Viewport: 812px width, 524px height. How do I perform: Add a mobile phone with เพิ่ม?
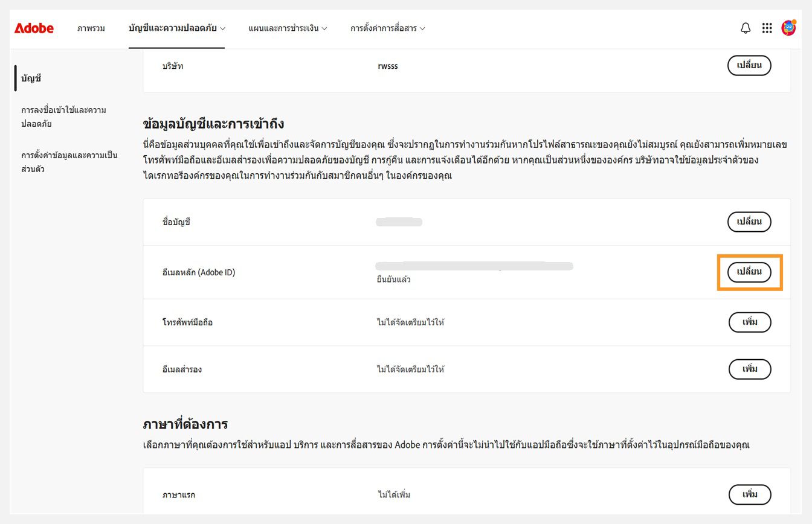[x=749, y=322]
